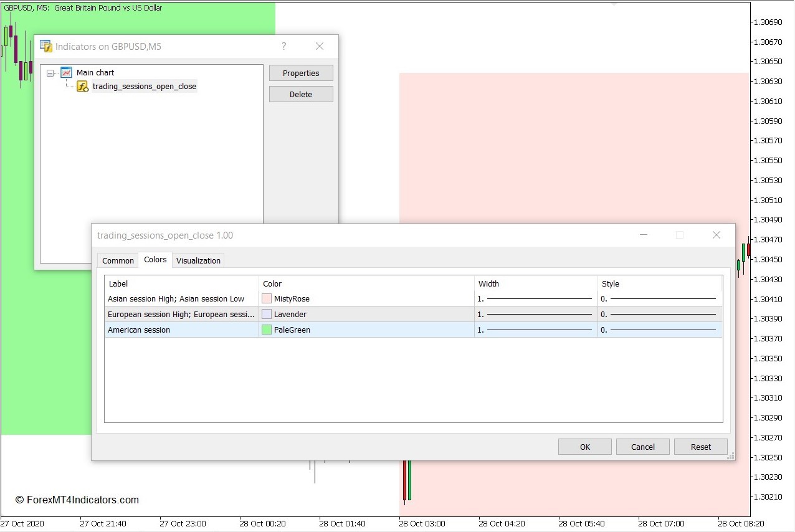
Task: Click the PaleGreen color swatch
Action: pos(267,330)
